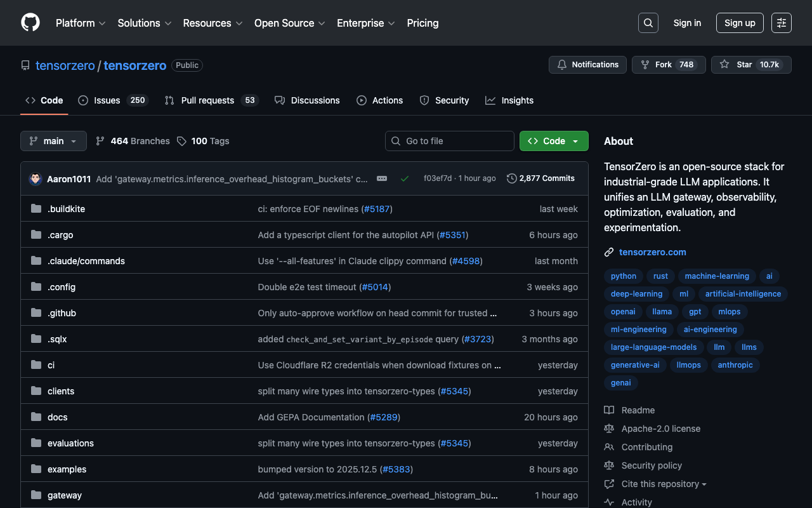Click the branches icon beside 464 Branches
This screenshot has width=812, height=508.
coord(100,141)
